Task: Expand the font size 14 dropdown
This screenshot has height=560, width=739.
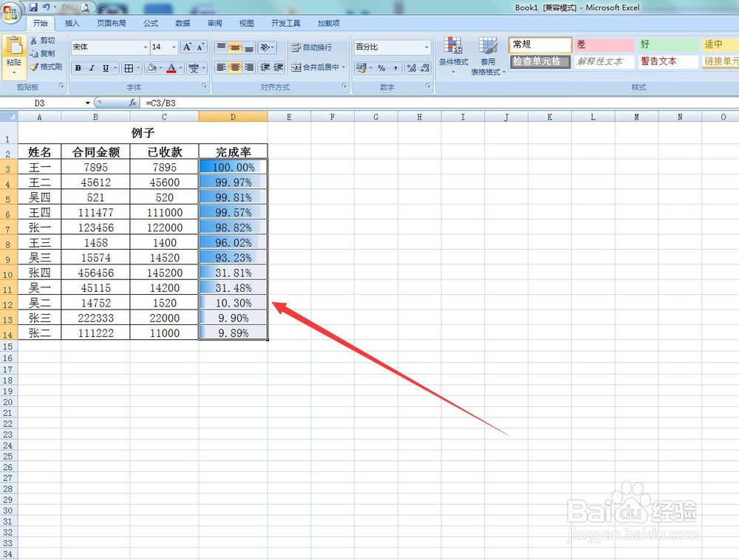Action: [174, 47]
